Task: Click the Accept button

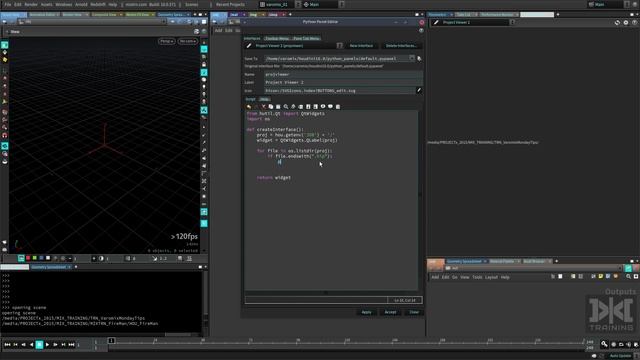Action: (390, 312)
